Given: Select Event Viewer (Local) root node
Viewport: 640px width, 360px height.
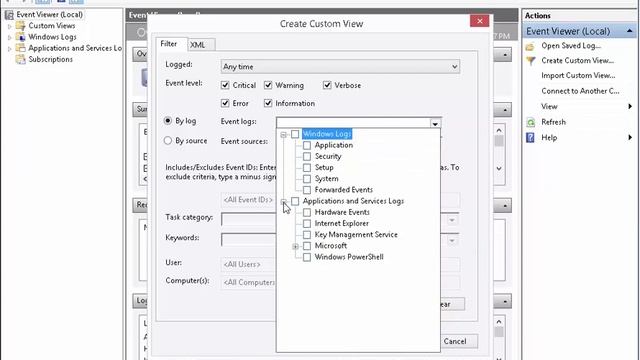Looking at the screenshot, I should (x=49, y=15).
